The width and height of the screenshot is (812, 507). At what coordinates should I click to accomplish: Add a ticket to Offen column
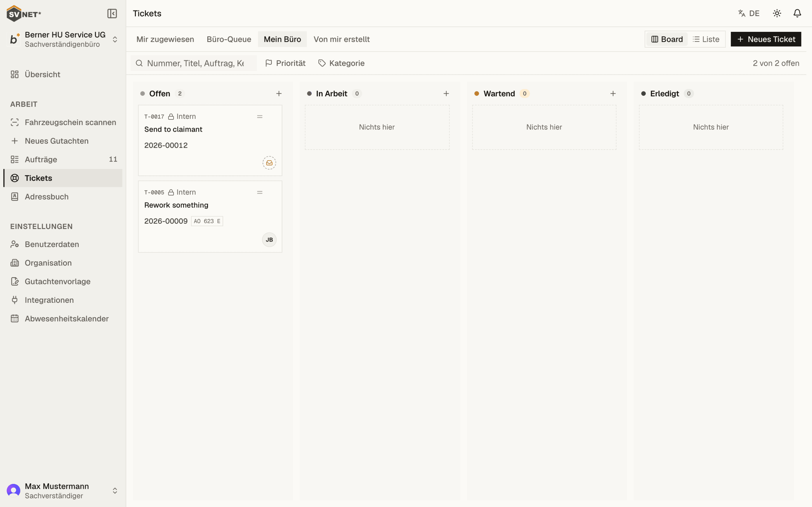(279, 93)
